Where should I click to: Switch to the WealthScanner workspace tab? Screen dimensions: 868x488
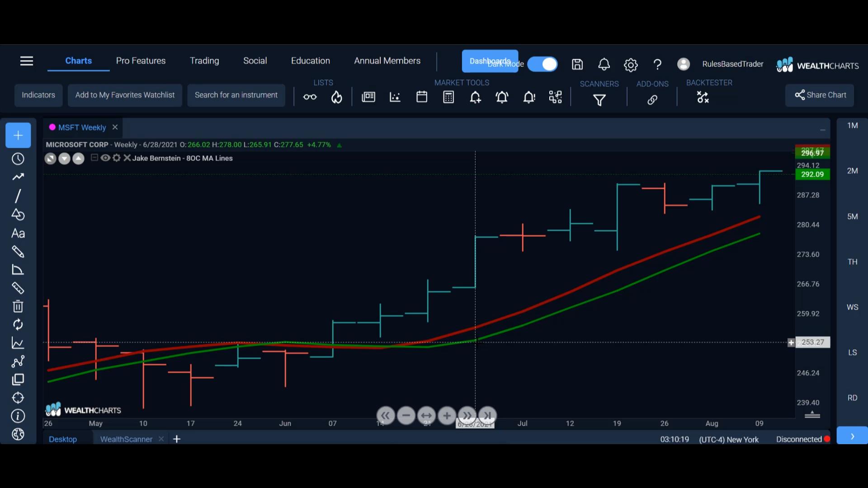point(126,439)
